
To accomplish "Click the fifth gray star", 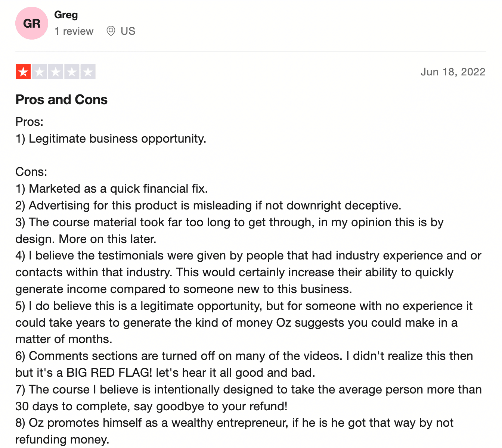I will point(88,72).
